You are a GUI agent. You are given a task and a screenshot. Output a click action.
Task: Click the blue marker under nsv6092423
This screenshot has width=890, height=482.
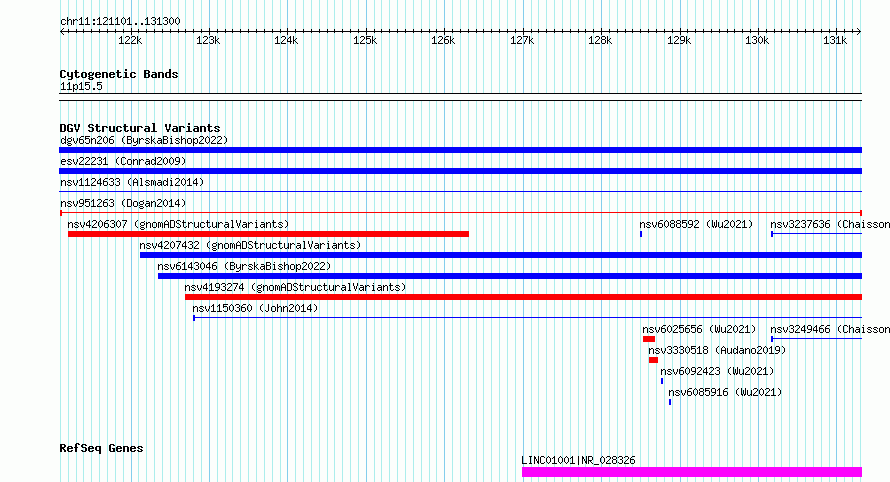click(x=662, y=381)
